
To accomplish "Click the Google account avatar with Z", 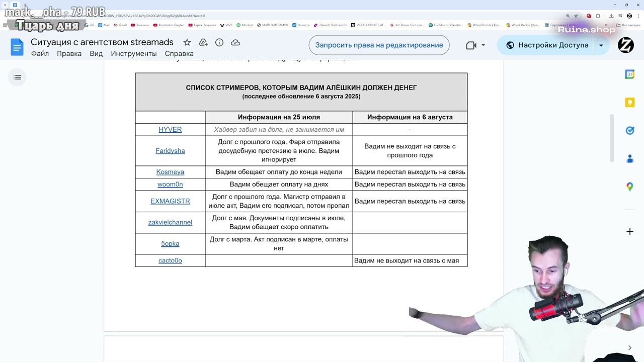I will tap(625, 45).
